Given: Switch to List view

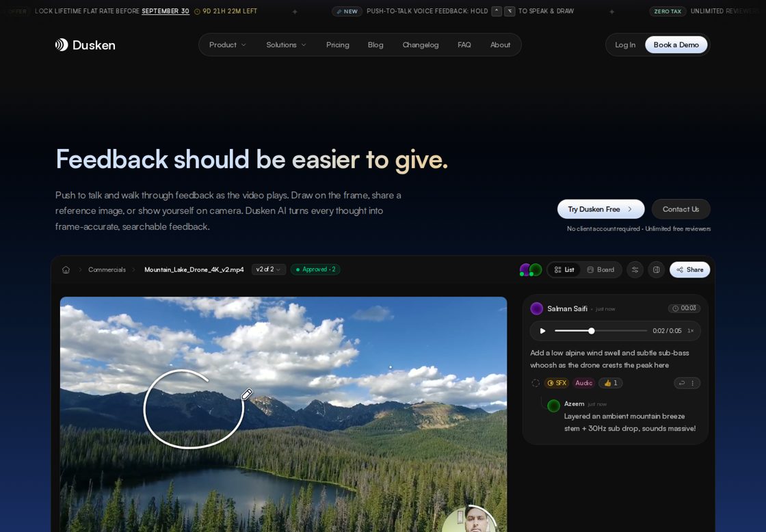Looking at the screenshot, I should tap(564, 269).
